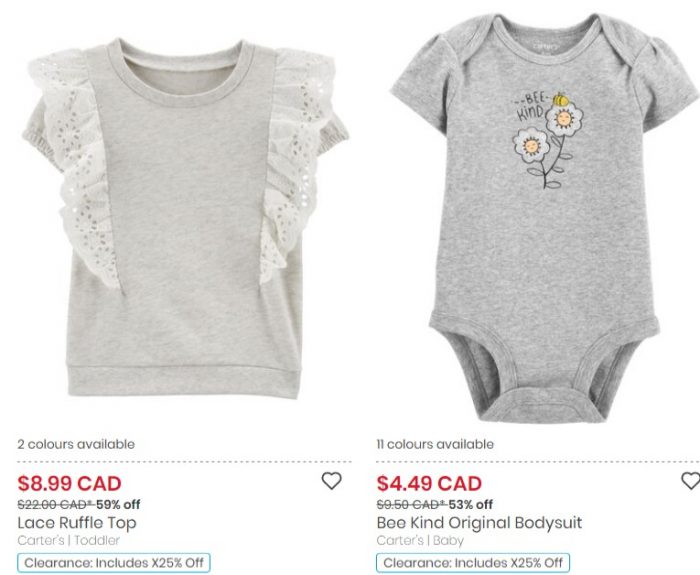
Task: Open the Bee Kind Original Bodysuit title link
Action: pyautogui.click(x=479, y=523)
